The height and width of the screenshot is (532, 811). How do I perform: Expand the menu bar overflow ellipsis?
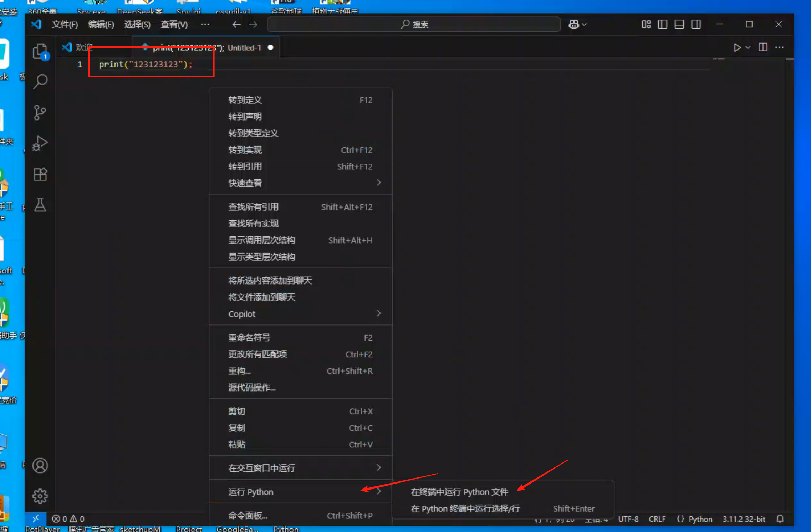click(205, 24)
